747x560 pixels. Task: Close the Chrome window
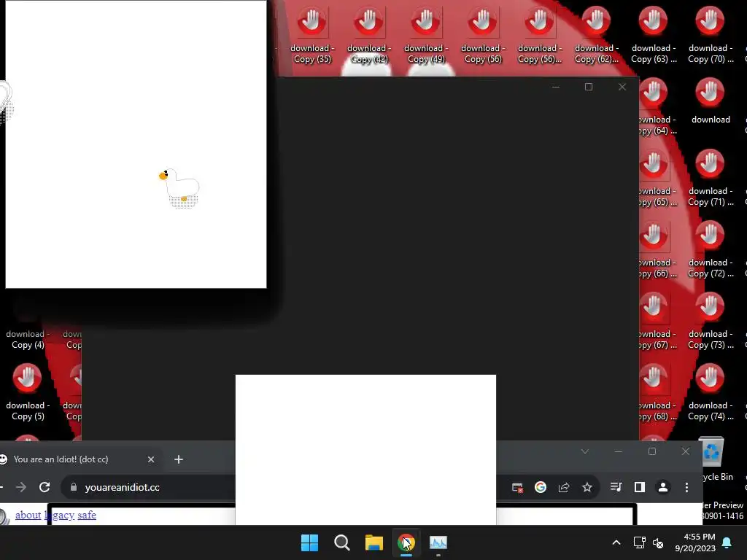[x=686, y=451]
